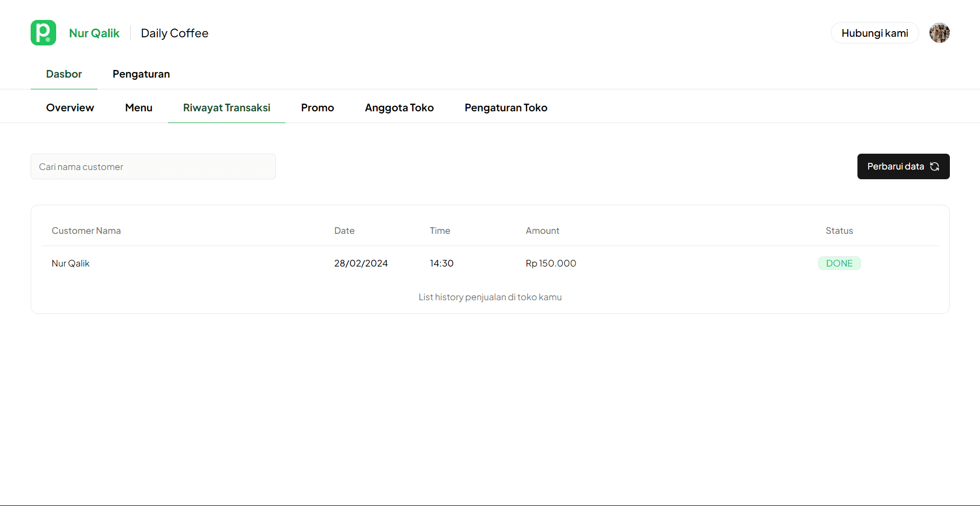Open the Promo tab
The image size is (980, 506).
tap(317, 108)
